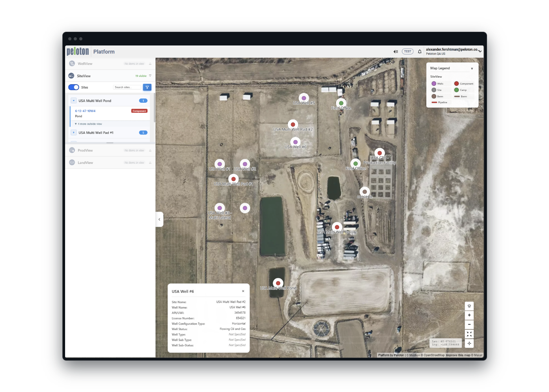
Task: Toggle Camp in the map legend
Action: 461,90
